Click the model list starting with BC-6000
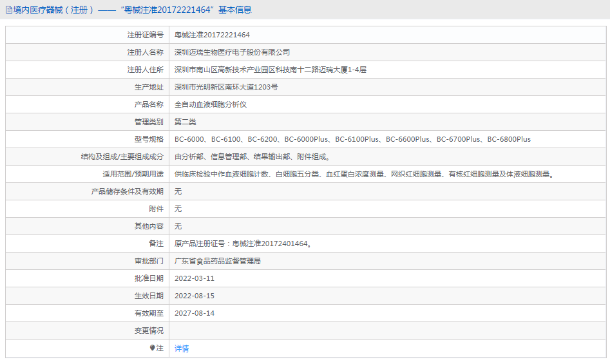The height and width of the screenshot is (364, 610). pyautogui.click(x=352, y=139)
